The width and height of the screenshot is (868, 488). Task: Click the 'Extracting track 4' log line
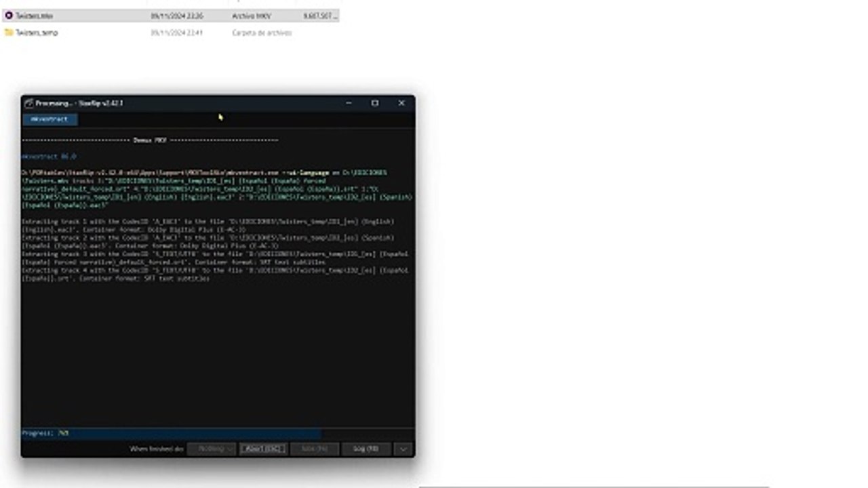pyautogui.click(x=215, y=274)
